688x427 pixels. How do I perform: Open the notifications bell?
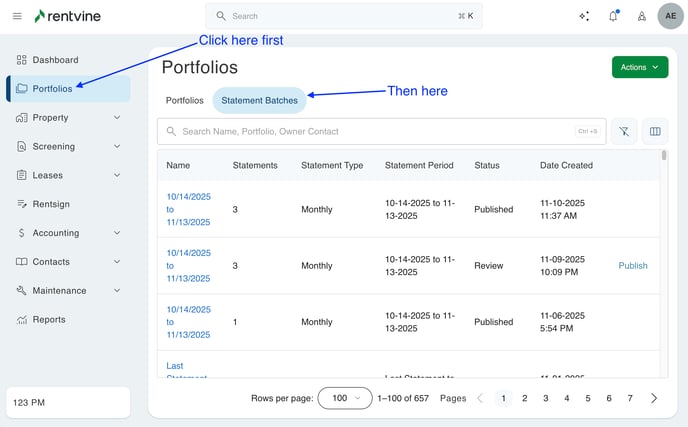tap(613, 16)
